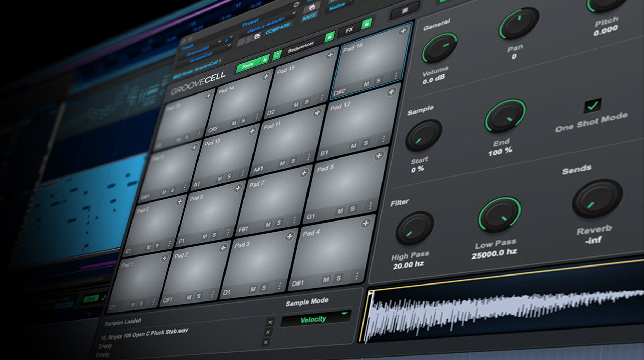Mute Pad 12
Image resolution: width=644 pixels, height=360 pixels.
click(x=353, y=146)
